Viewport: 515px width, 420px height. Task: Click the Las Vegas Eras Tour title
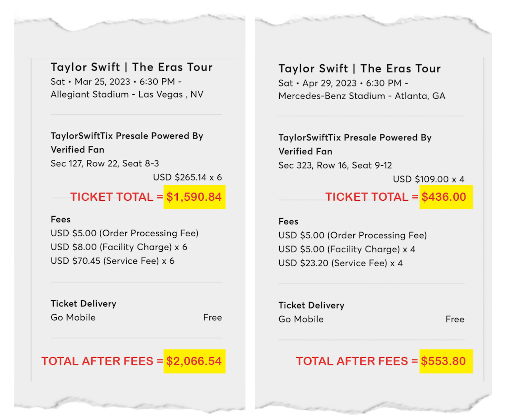coord(131,67)
